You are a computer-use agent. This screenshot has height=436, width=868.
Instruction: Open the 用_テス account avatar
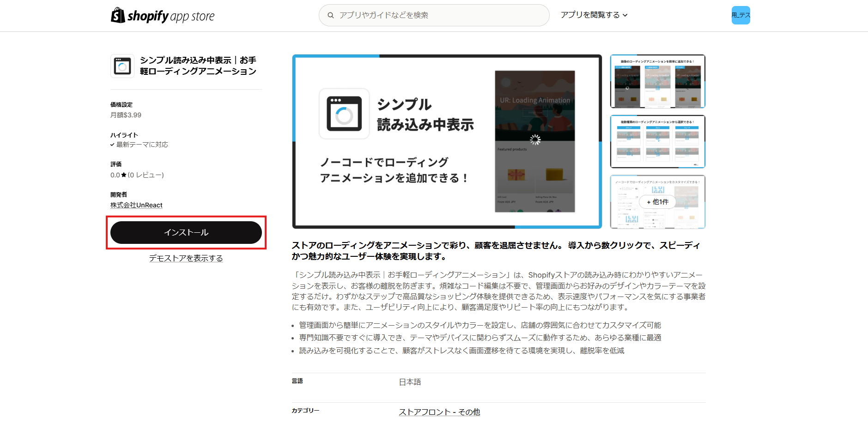[740, 15]
